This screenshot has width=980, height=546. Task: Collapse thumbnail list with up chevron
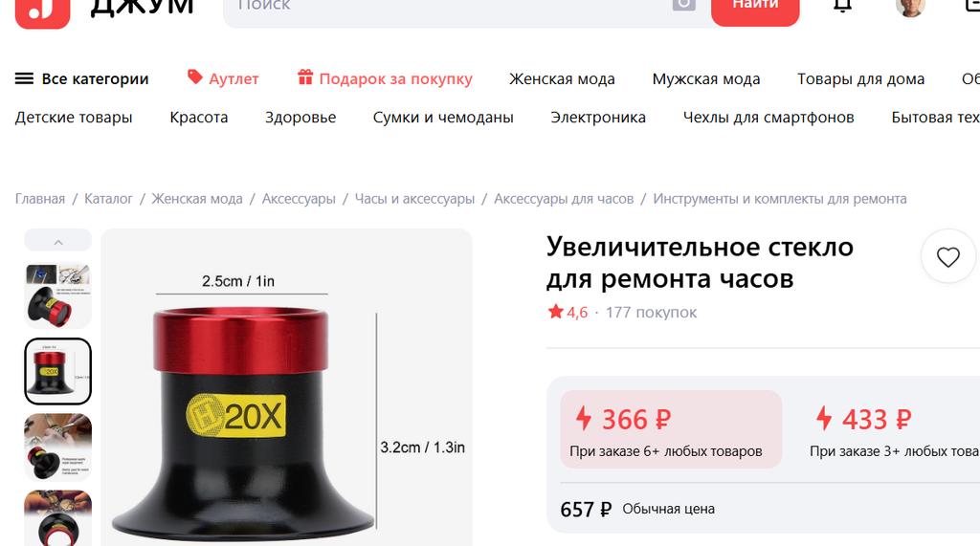58,242
